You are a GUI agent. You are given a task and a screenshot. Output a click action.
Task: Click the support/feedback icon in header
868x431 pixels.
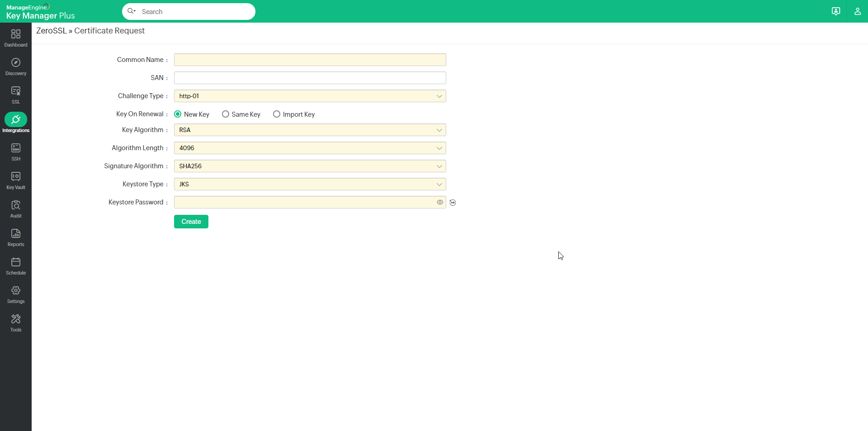click(x=836, y=11)
